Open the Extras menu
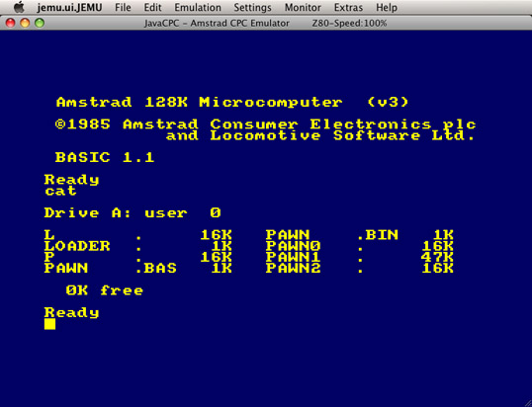 coord(348,7)
